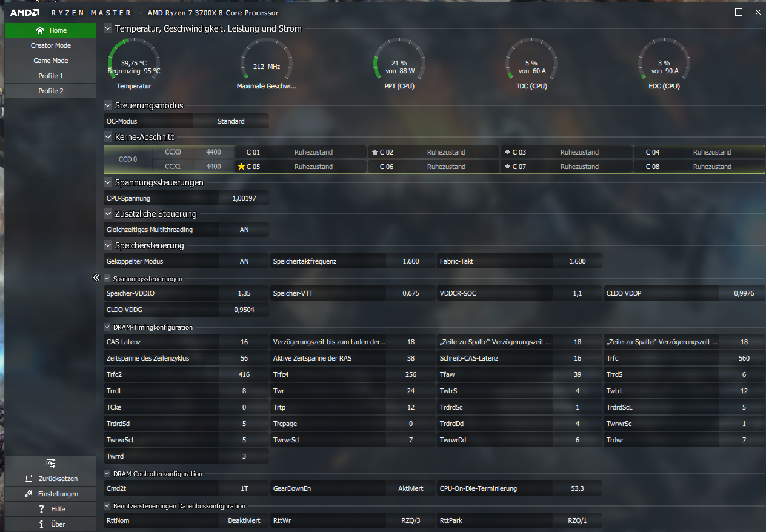This screenshot has height=532, width=766.
Task: Click the Speicher-VDDIO value 1,35
Action: (244, 293)
